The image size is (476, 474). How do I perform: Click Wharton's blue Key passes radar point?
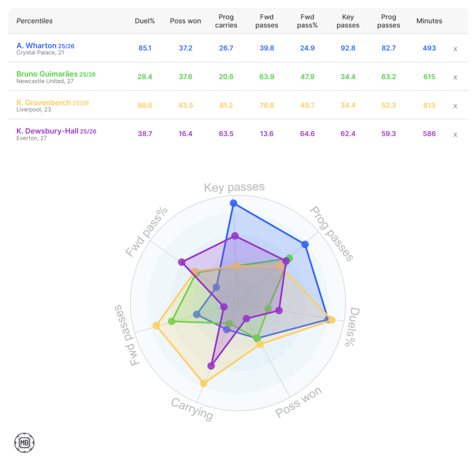tap(233, 203)
